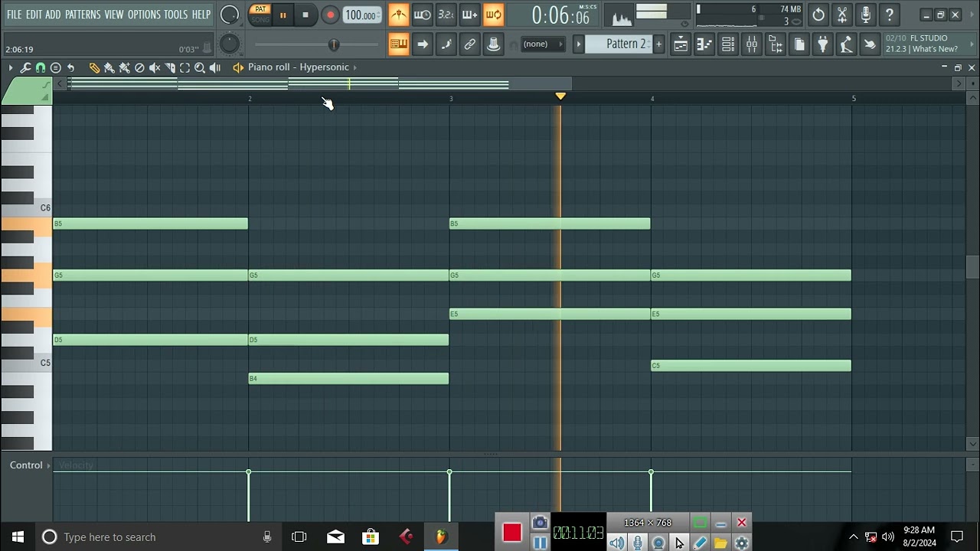Add a new pattern with the plus button
Screen dimensions: 980x551
(x=658, y=44)
